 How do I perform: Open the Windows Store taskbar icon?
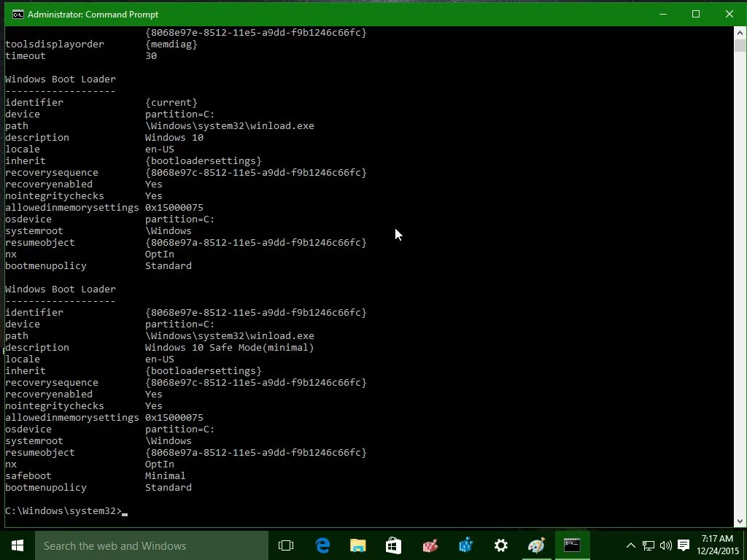393,545
